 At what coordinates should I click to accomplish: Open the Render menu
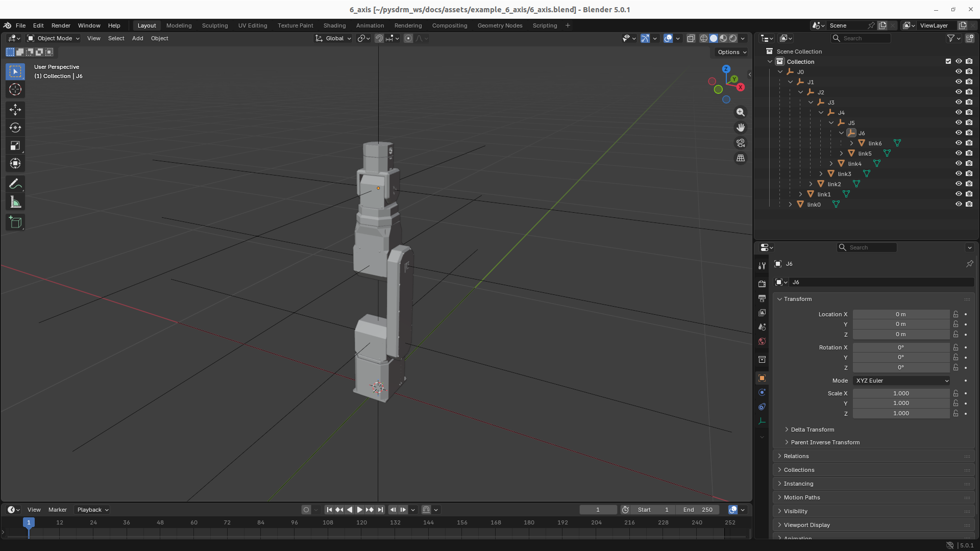(61, 26)
